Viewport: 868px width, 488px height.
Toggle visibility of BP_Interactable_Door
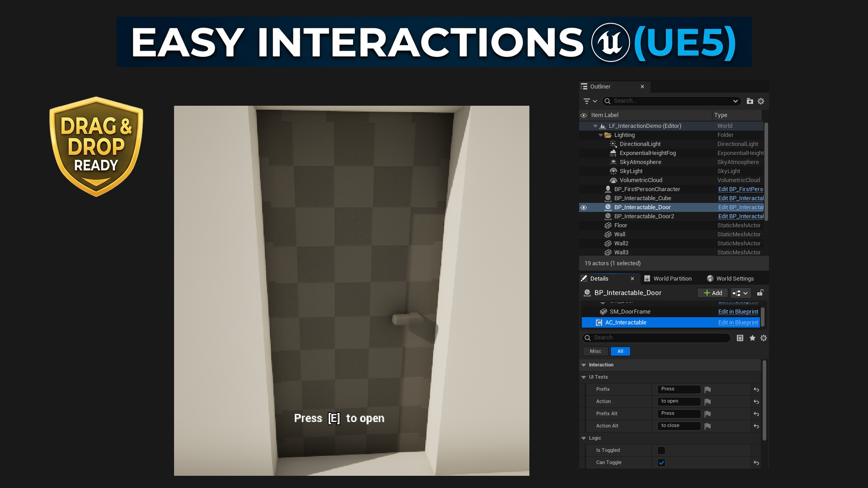(584, 207)
